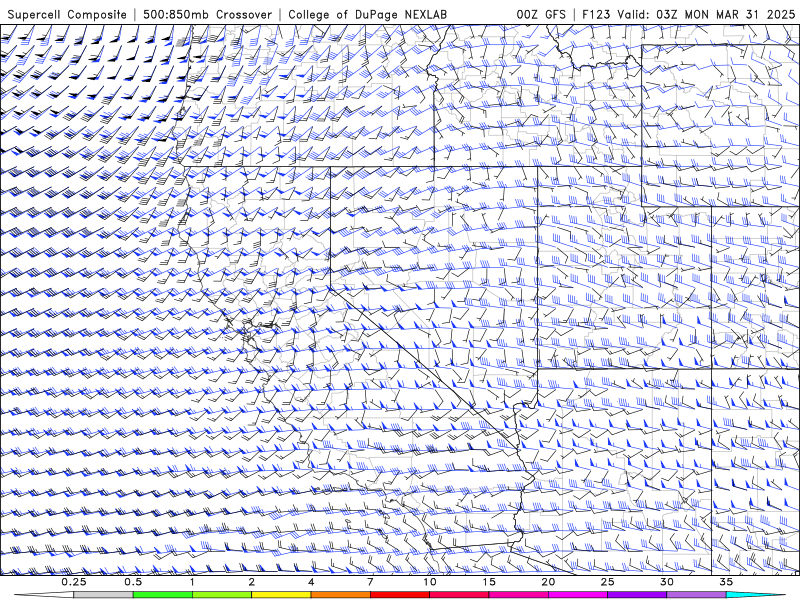Click the "10" scale label
Image resolution: width=800 pixels, height=600 pixels.
coord(430,582)
